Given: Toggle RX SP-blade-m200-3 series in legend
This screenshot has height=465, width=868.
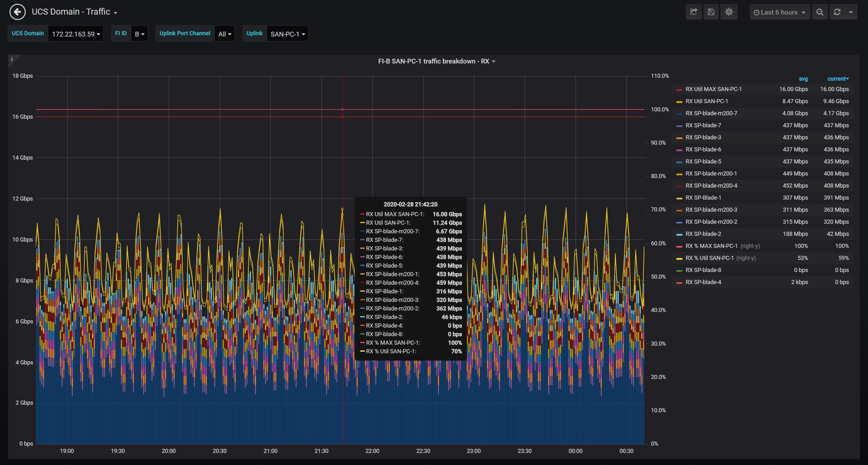Looking at the screenshot, I should tap(711, 210).
